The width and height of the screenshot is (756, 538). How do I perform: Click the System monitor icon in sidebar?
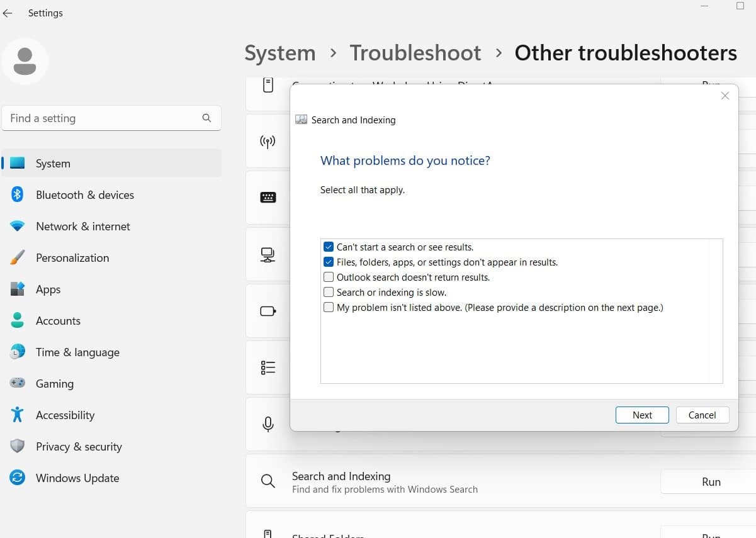18,163
